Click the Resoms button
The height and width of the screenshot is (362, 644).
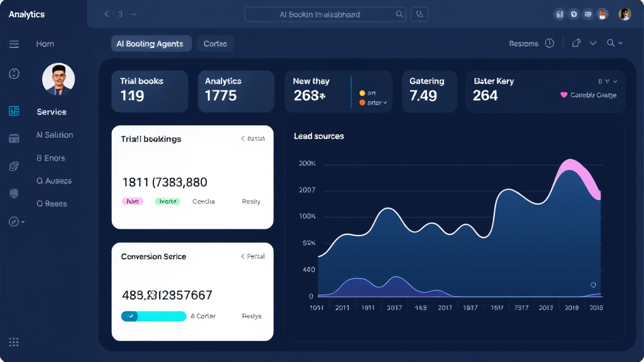point(523,43)
